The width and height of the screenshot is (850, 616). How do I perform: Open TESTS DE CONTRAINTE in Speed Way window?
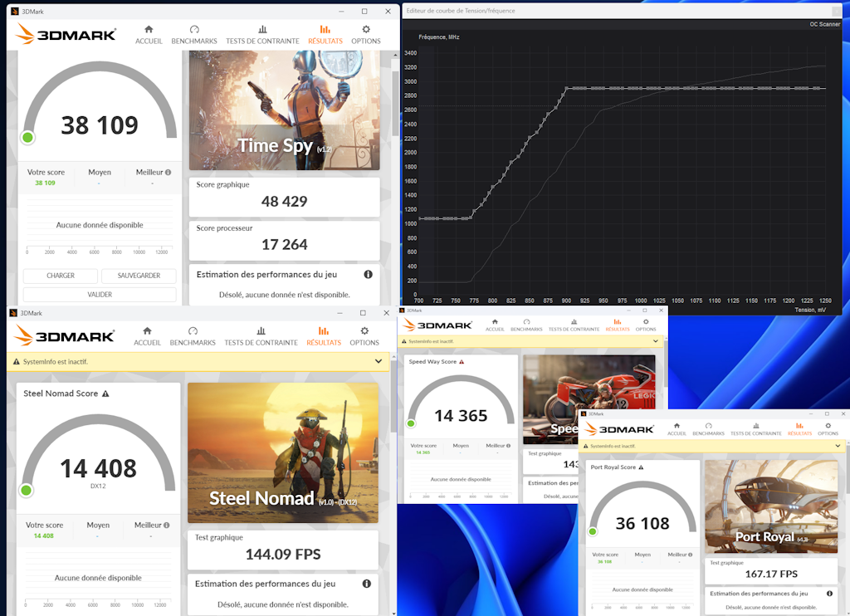click(x=574, y=325)
